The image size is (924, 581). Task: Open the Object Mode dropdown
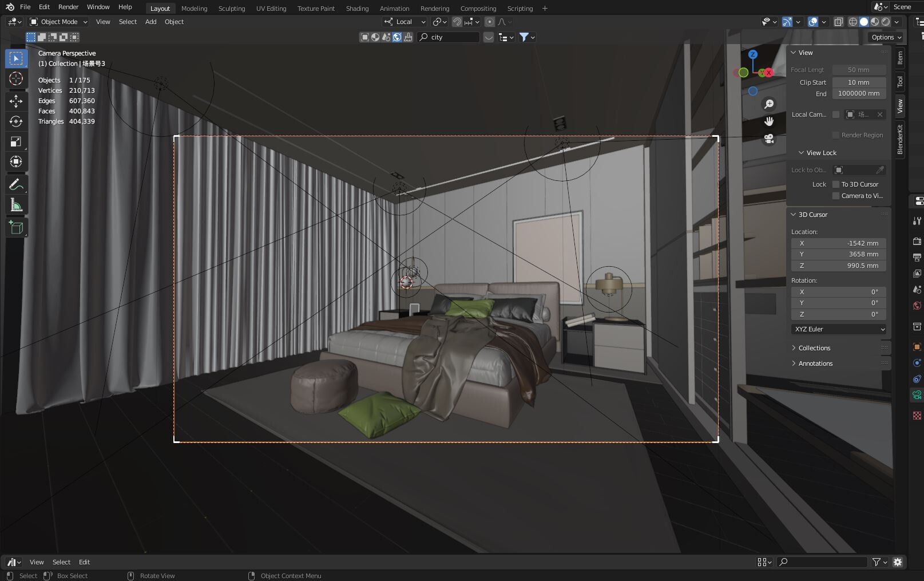pyautogui.click(x=58, y=22)
